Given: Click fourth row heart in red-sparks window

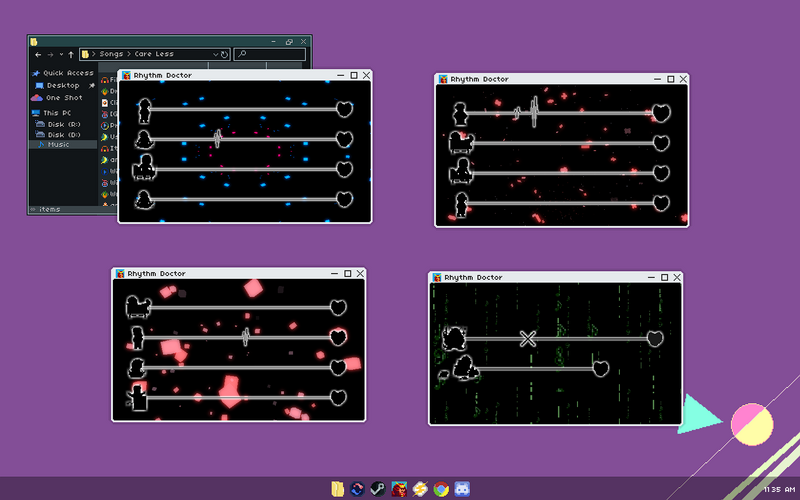Looking at the screenshot, I should click(x=661, y=203).
